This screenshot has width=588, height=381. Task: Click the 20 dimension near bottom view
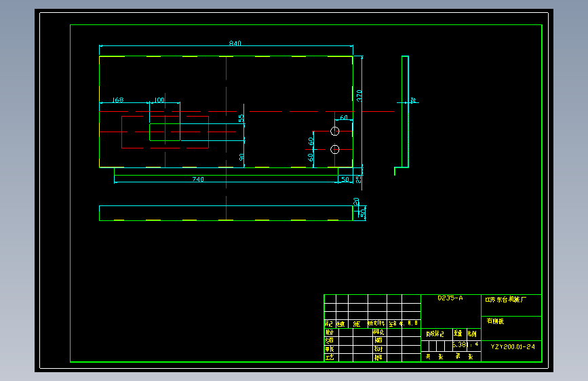[356, 201]
